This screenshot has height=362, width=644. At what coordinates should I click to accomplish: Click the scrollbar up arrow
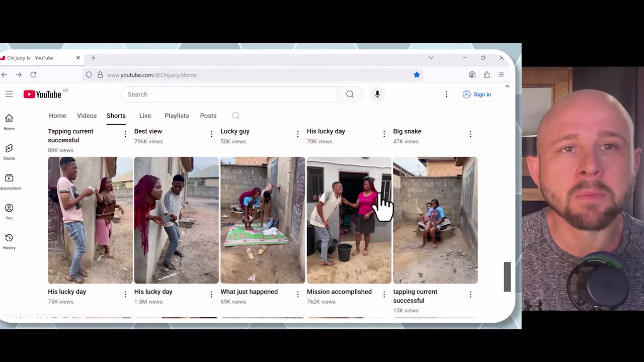pyautogui.click(x=507, y=86)
